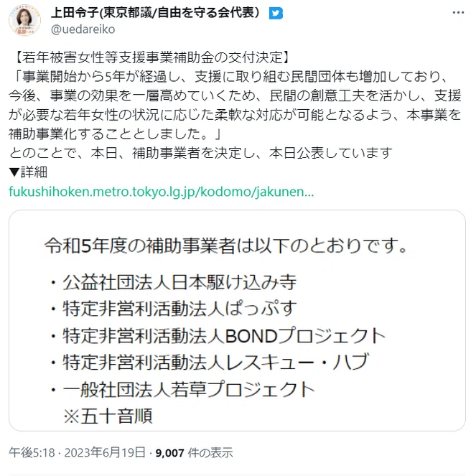The height and width of the screenshot is (476, 476).
Task: Click 特定非営利活動法人ぱっぷす in the image
Action: [x=179, y=309]
